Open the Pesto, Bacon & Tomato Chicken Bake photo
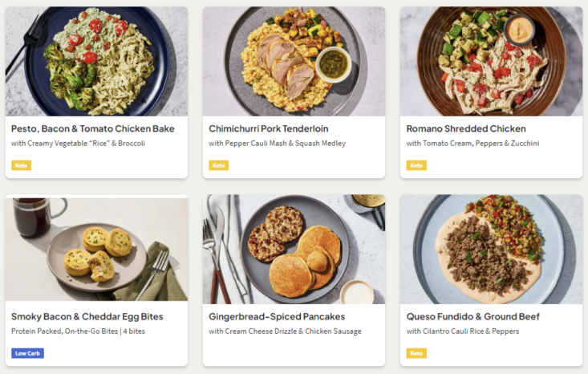The width and height of the screenshot is (588, 374). (96, 62)
